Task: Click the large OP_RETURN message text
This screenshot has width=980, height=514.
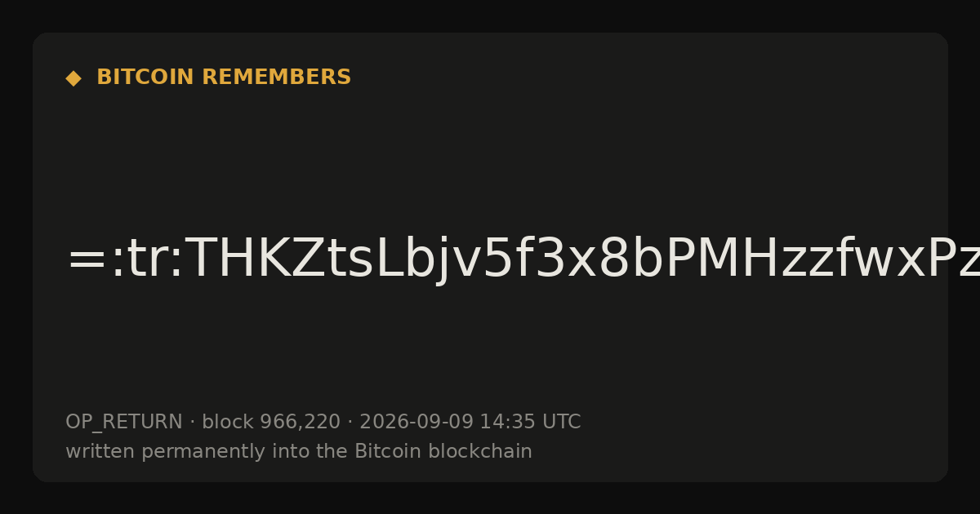Action: (x=523, y=259)
